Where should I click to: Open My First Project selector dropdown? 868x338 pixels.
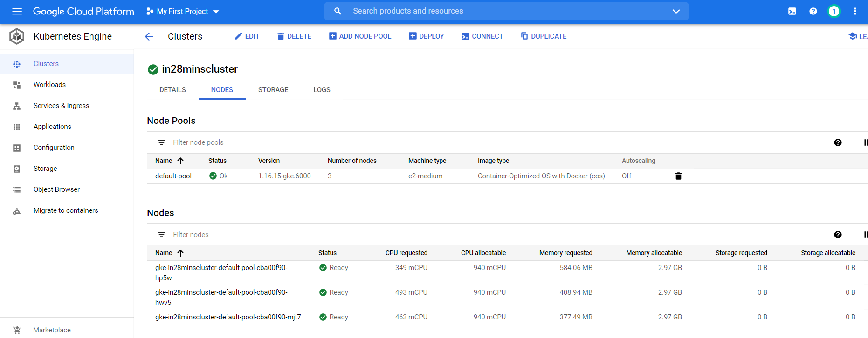183,11
